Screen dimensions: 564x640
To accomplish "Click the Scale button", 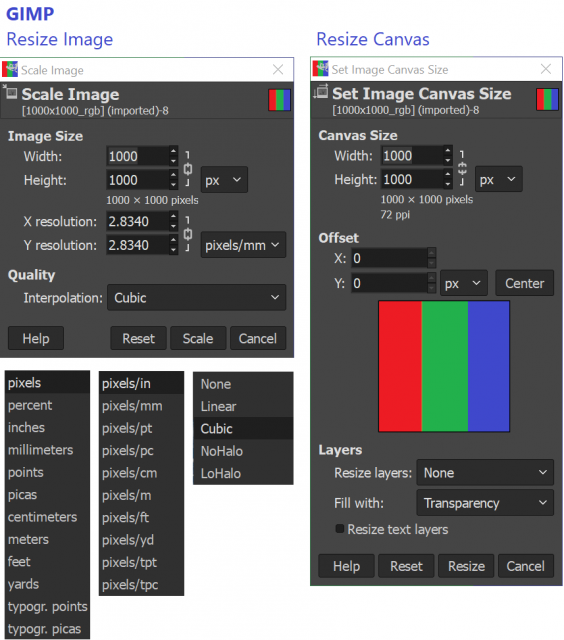I will (198, 338).
